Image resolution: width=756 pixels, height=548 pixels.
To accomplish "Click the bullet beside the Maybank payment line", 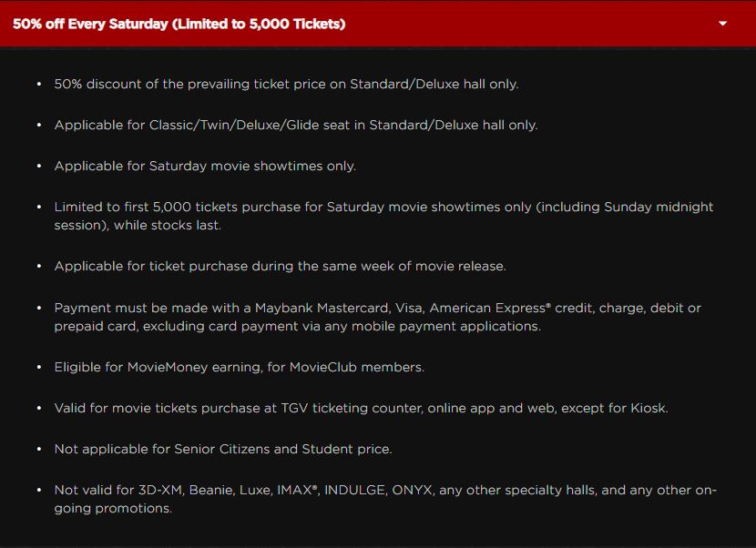I will (39, 309).
